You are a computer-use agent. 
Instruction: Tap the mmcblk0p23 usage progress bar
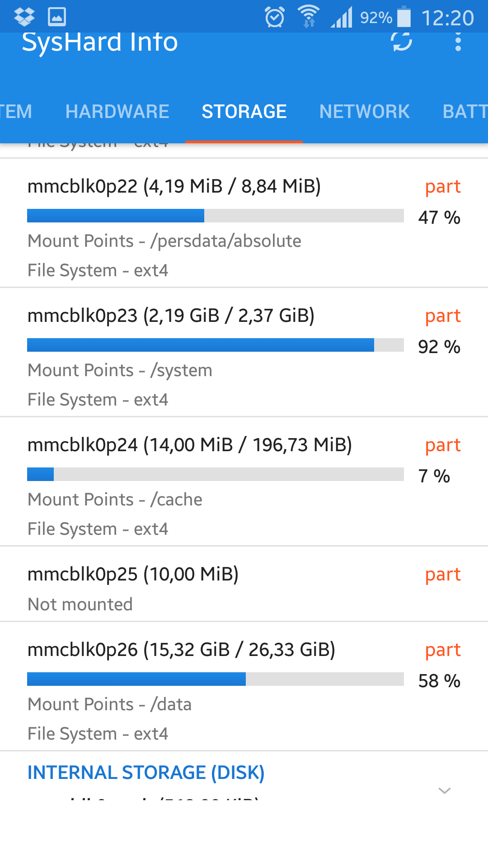pos(215,345)
